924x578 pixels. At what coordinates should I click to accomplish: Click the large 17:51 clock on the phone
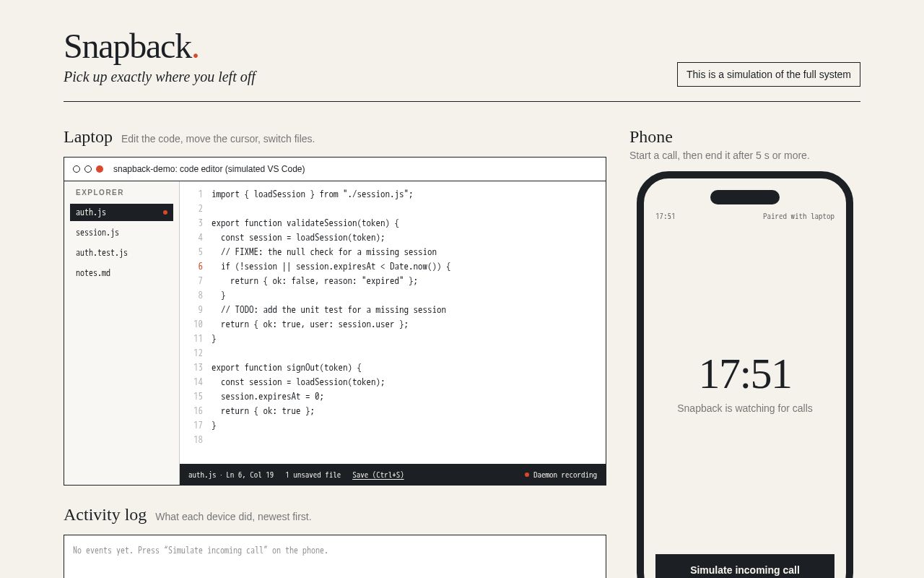[x=745, y=374]
